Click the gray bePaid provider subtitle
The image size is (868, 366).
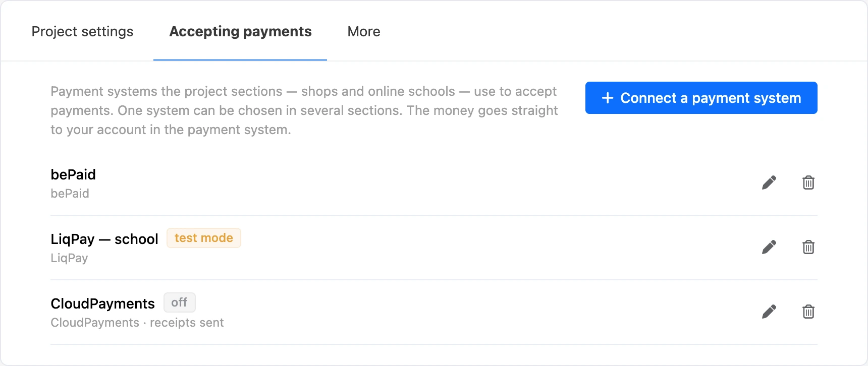70,194
